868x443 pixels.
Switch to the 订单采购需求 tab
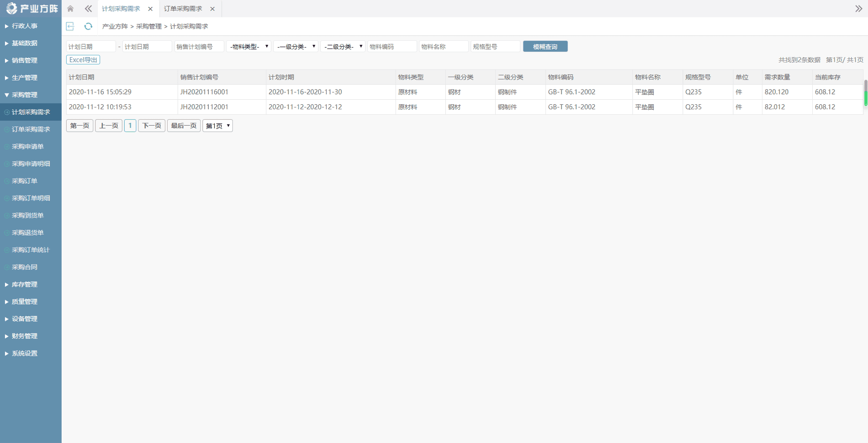183,9
